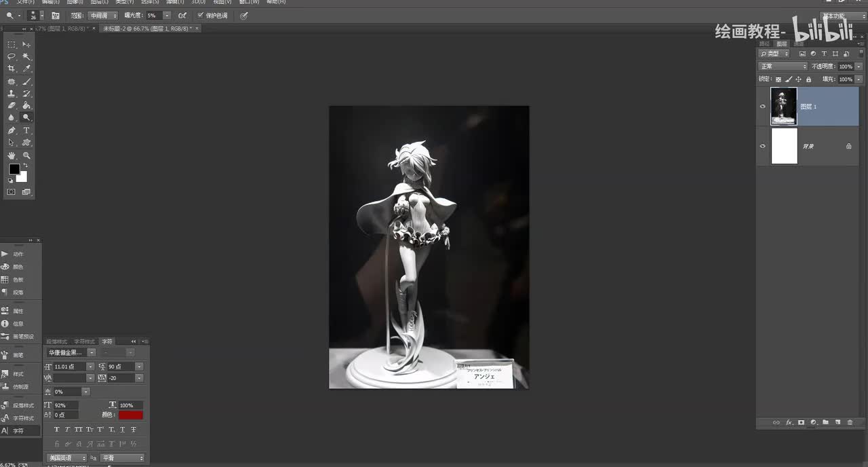Select the Hand tool
This screenshot has width=868, height=467.
pos(12,155)
